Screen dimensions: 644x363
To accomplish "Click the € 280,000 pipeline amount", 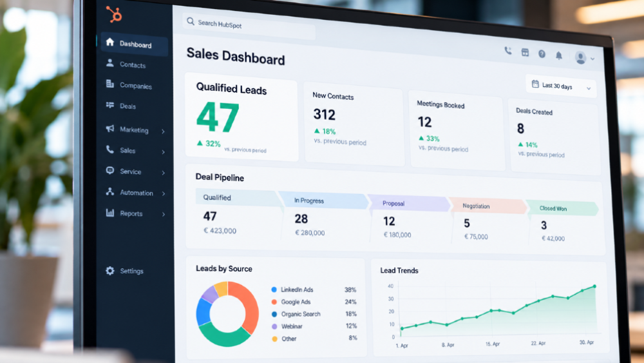I will (310, 233).
